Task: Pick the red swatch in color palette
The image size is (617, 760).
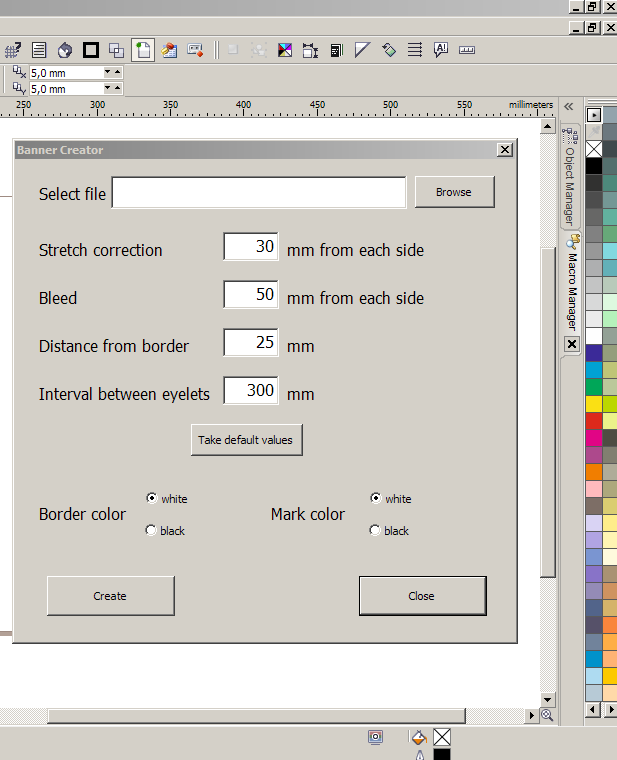Action: pos(594,421)
